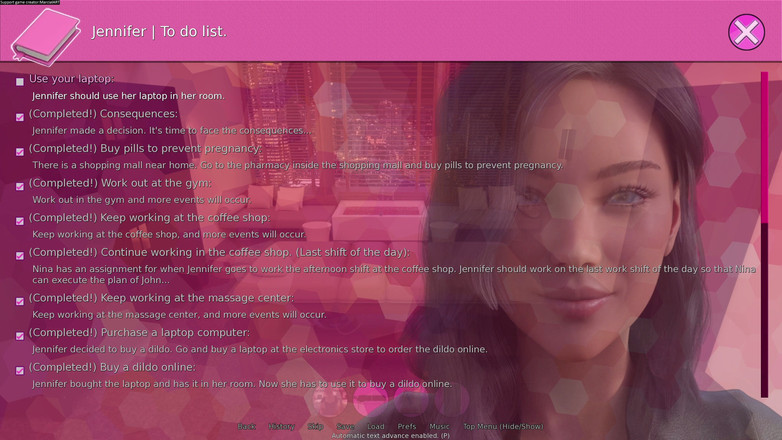Open Prefs settings
Image resolution: width=782 pixels, height=440 pixels.
click(406, 426)
